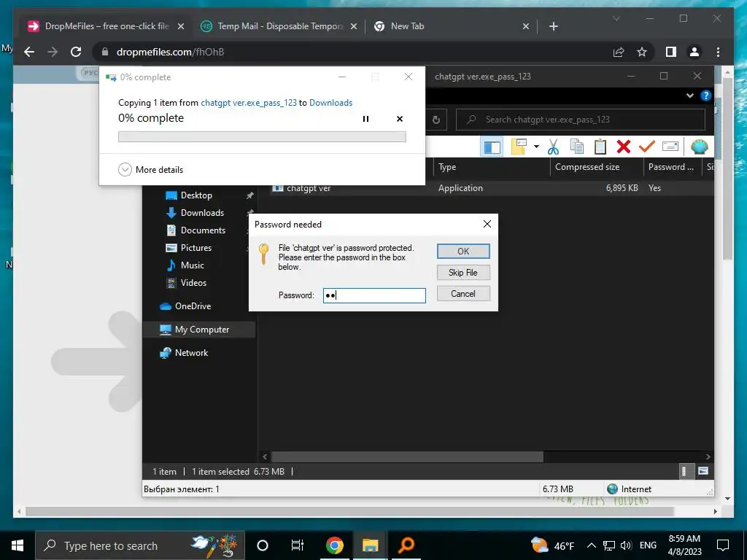Delete with the red X icon
The image size is (747, 560).
click(624, 147)
